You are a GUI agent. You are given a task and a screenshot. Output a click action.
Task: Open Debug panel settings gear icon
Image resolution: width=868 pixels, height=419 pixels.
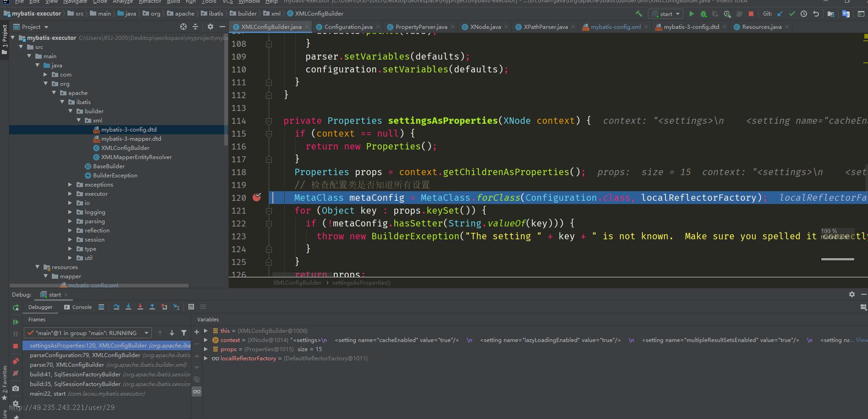852,294
